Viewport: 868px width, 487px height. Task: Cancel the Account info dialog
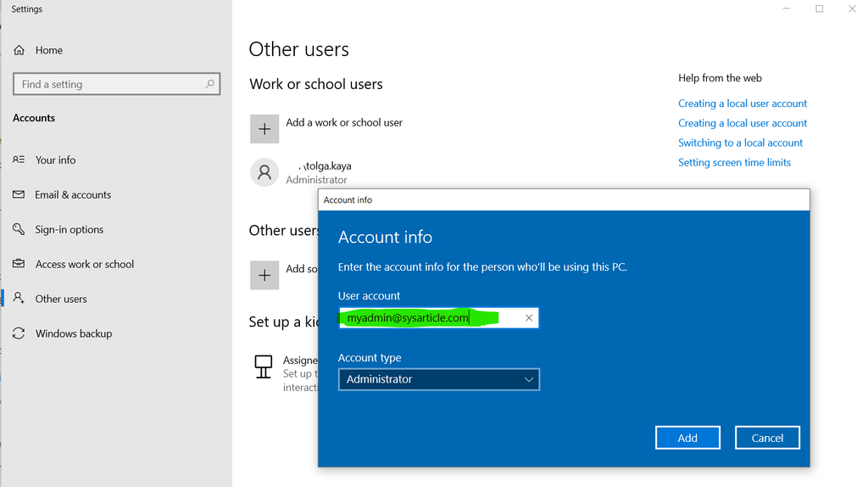[x=767, y=438]
